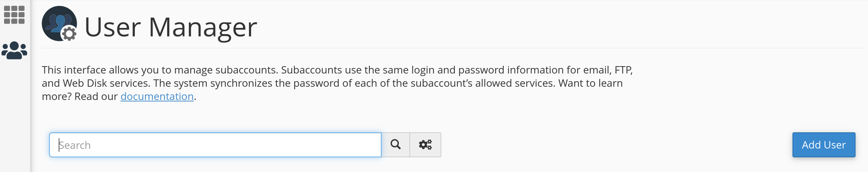Click the gear-badged users logo in the header
The image size is (868, 172).
(59, 24)
